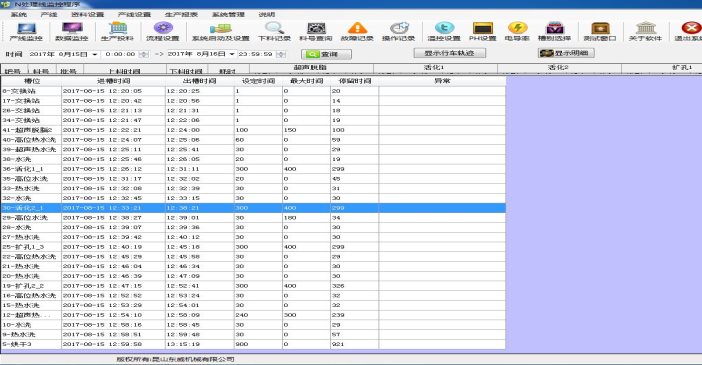This screenshot has height=365, width=702.
Task: Click the 停留时间 column header
Action: point(355,81)
